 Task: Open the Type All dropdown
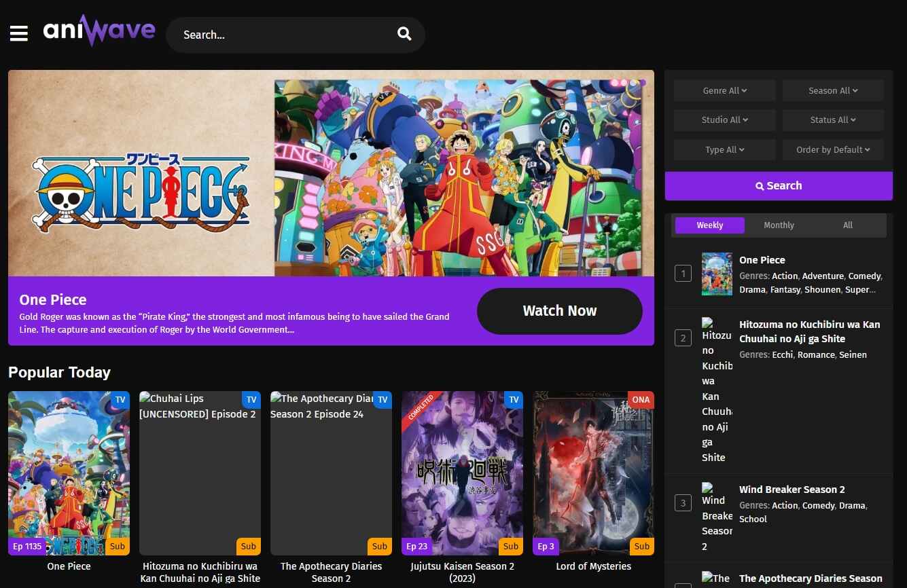[725, 149]
